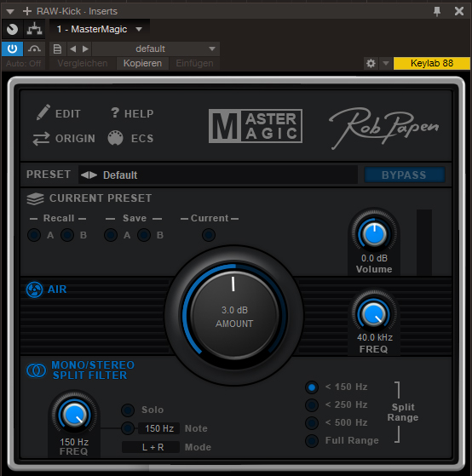Open the default preset dropdown
Screen dimensions: 472x476
pyautogui.click(x=156, y=49)
